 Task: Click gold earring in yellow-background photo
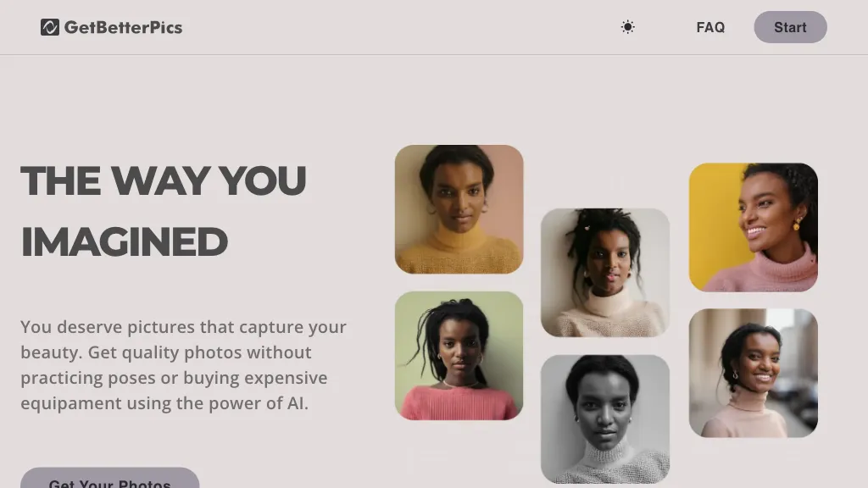click(797, 224)
